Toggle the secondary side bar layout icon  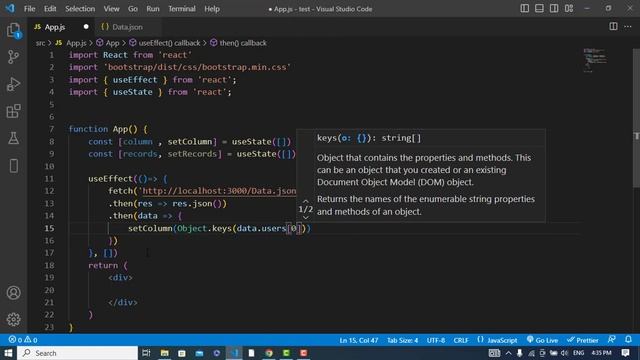click(x=554, y=9)
